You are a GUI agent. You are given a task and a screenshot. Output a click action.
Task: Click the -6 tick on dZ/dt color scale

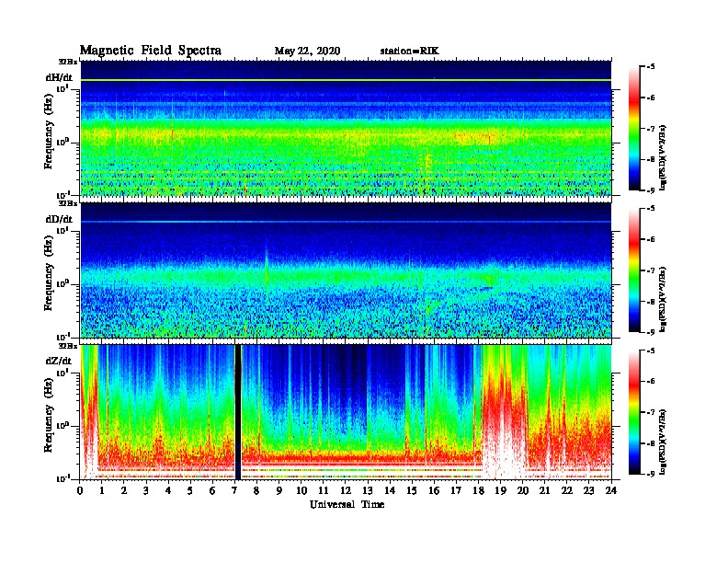tap(651, 382)
